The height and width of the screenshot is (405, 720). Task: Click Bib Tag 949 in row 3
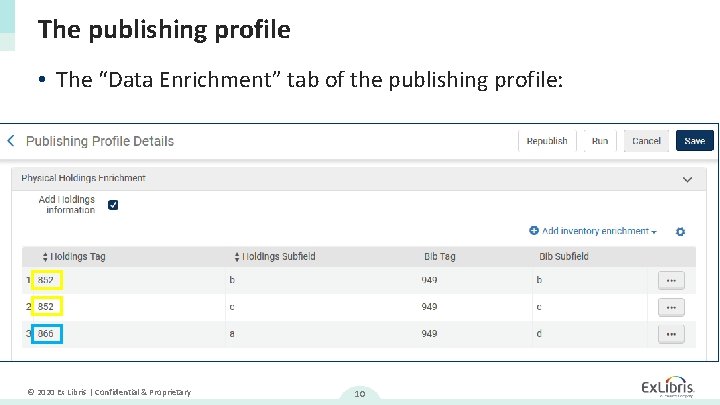429,333
